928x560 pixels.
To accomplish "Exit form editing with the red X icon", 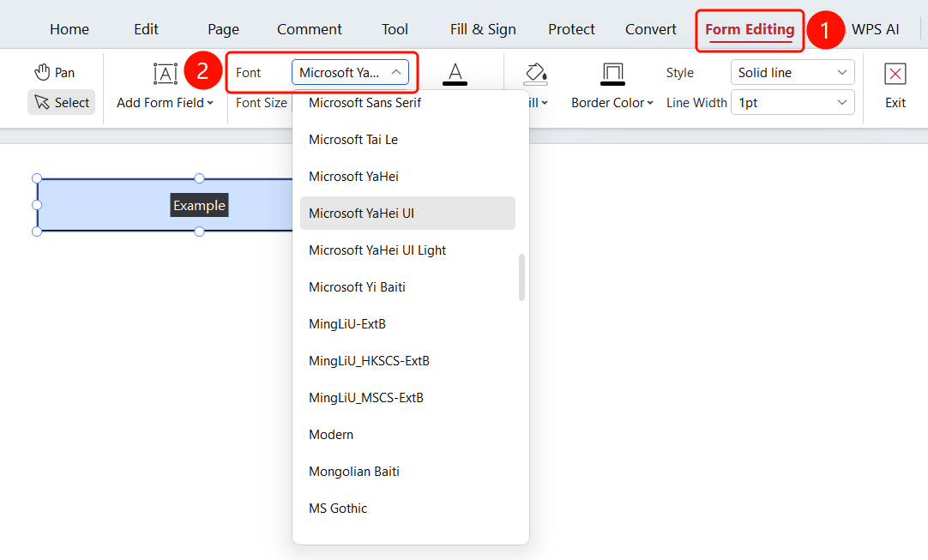I will coord(895,74).
